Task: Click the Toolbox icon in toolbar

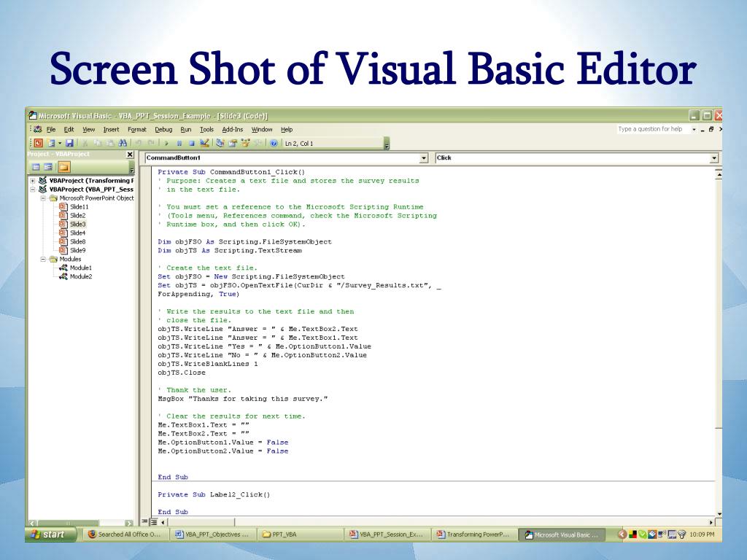Action: pos(258,143)
